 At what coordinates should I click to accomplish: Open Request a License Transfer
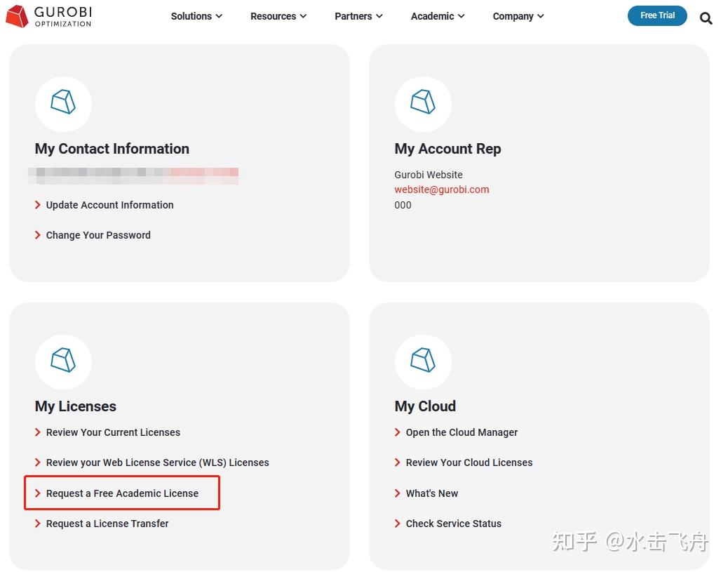(107, 524)
